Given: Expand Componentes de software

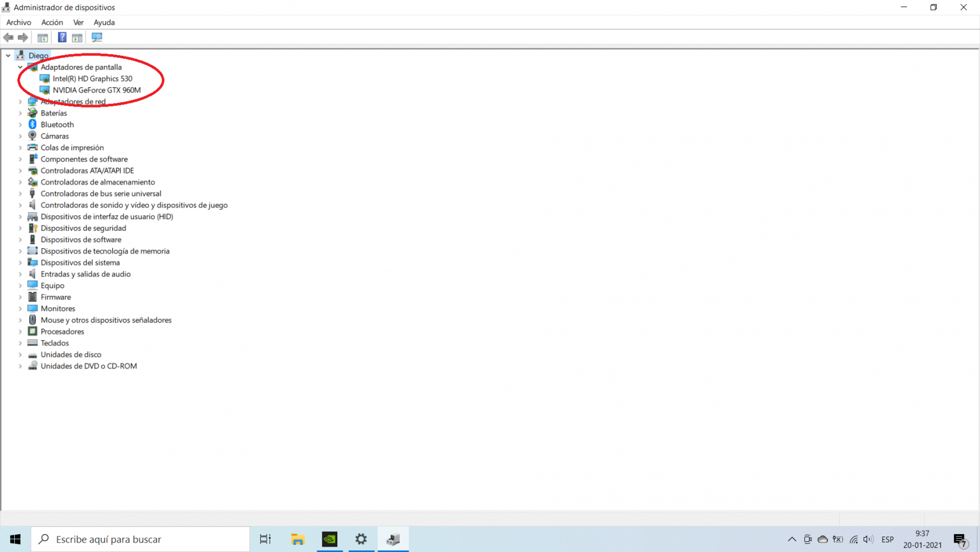Looking at the screenshot, I should point(20,159).
